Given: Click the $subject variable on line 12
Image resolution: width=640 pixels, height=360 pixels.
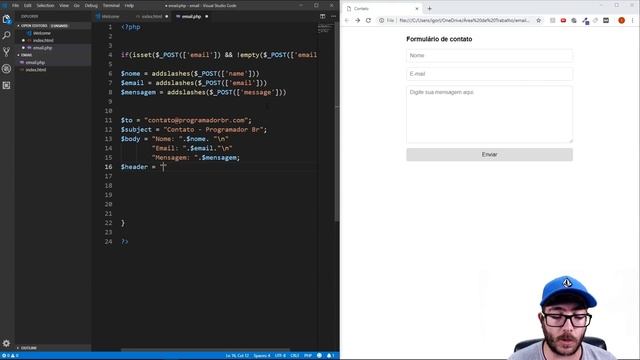Looking at the screenshot, I should click(136, 129).
